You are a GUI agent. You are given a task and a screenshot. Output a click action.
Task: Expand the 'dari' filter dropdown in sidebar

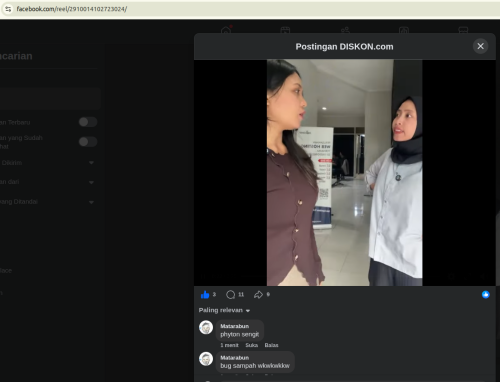tap(91, 182)
